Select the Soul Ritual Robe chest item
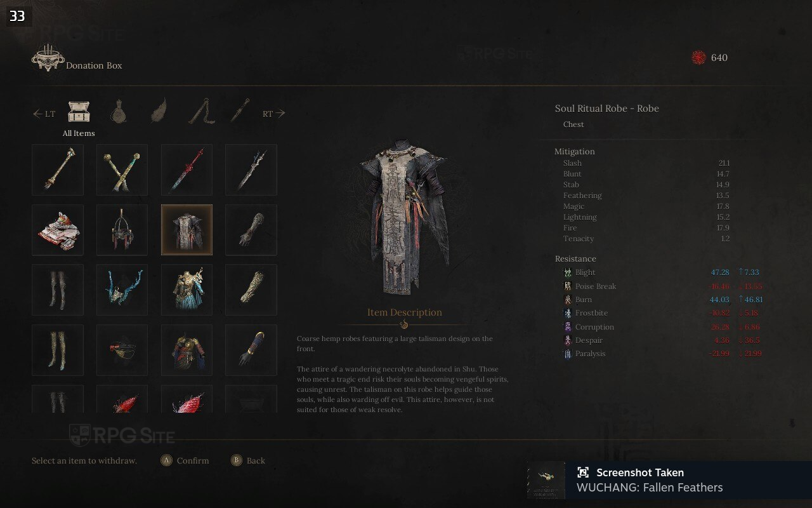This screenshot has height=508, width=812. click(187, 230)
